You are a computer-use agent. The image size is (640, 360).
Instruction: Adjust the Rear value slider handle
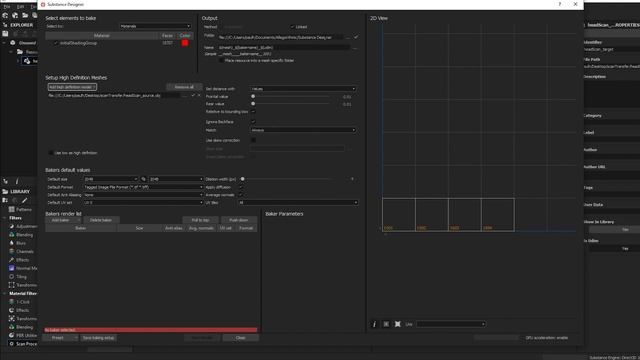[x=253, y=104]
